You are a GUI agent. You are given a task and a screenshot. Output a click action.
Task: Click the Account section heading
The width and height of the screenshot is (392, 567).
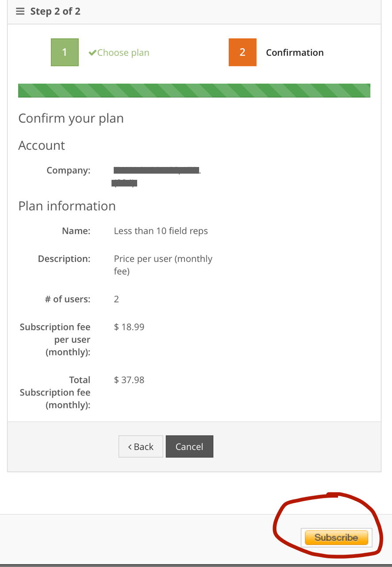pyautogui.click(x=42, y=145)
